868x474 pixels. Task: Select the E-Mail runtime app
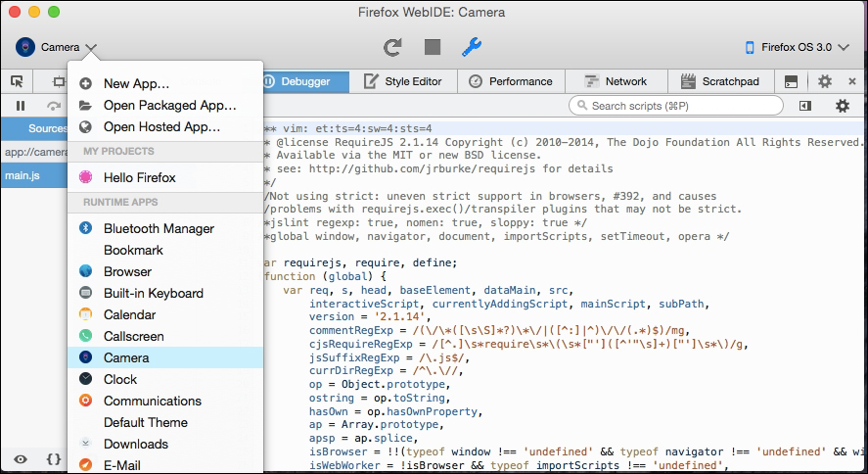(165, 465)
